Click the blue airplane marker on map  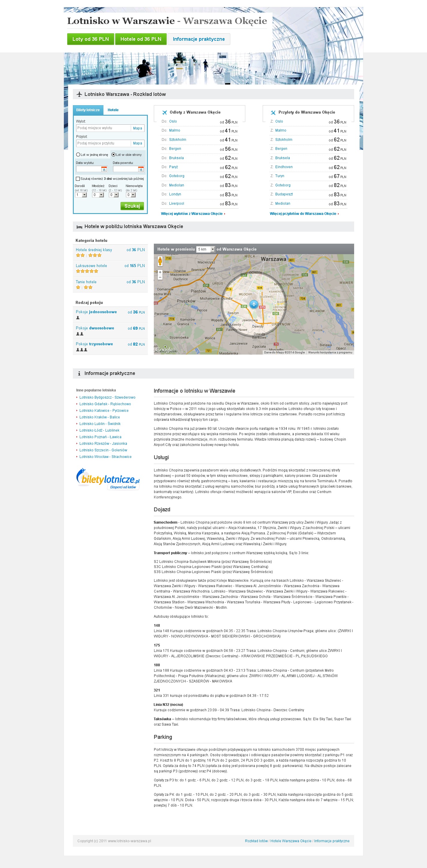[x=254, y=304]
